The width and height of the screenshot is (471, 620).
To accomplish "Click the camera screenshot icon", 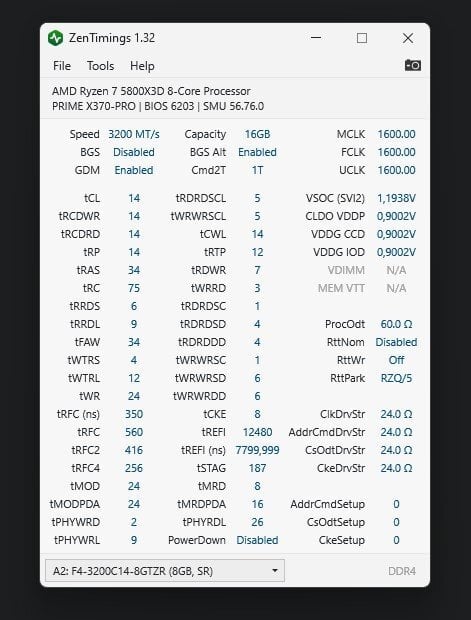I will click(412, 65).
